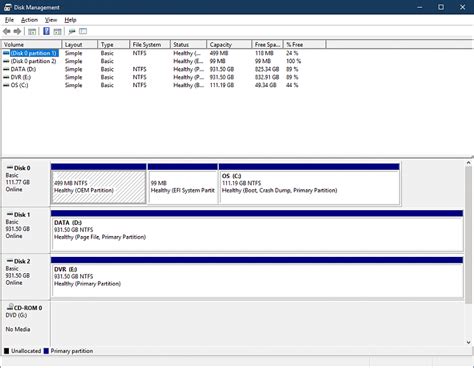Click the graphical pane scrollbar down arrow

[468, 342]
